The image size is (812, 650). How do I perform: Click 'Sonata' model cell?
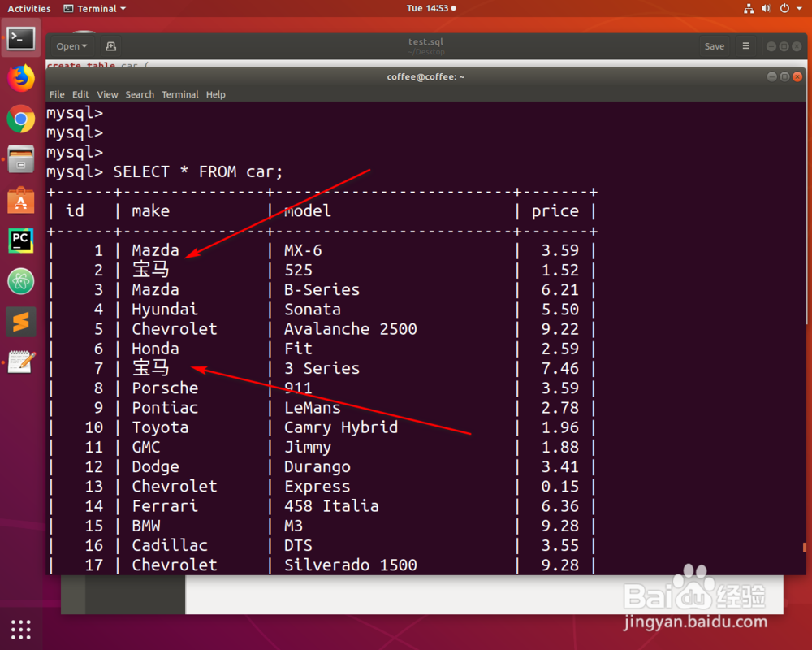pyautogui.click(x=313, y=310)
